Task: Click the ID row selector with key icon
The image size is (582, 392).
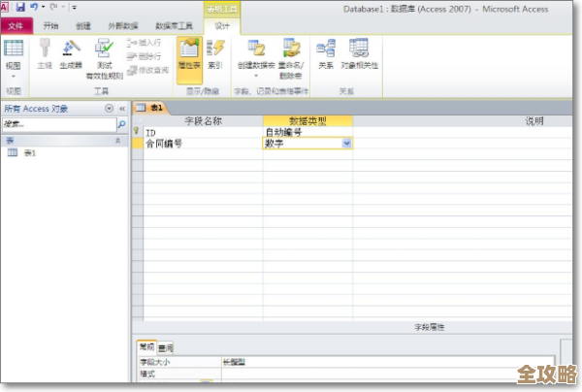Action: [138, 132]
